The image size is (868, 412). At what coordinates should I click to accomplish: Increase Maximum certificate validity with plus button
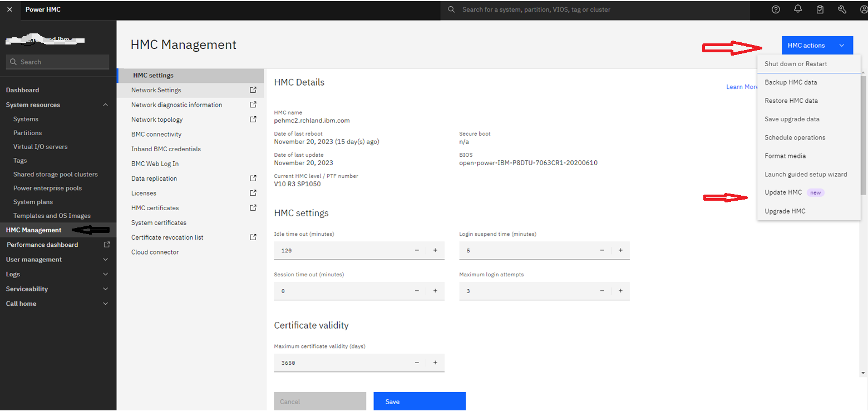[435, 363]
